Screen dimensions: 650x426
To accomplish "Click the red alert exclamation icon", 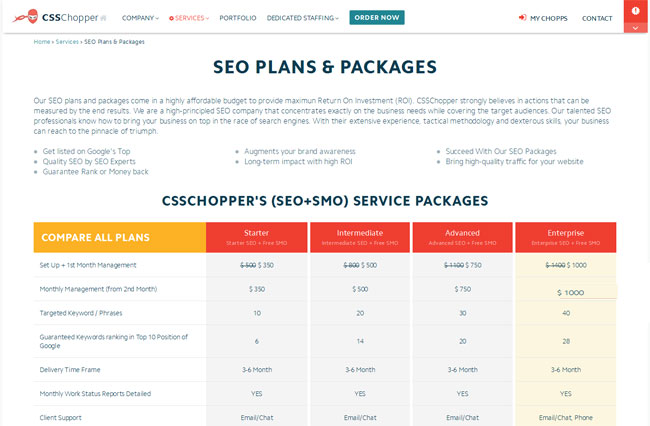I will pos(635,11).
